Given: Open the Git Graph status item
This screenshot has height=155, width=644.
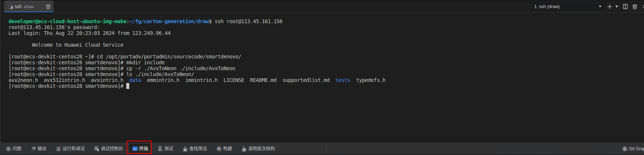Looking at the screenshot, I should pos(633,149).
